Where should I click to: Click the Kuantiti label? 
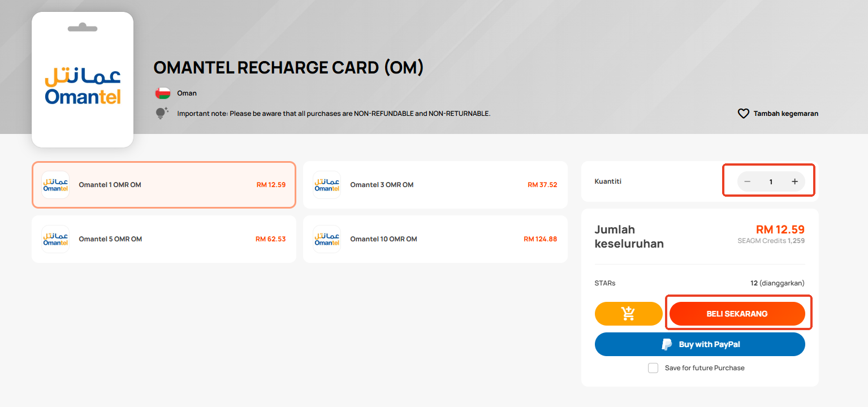click(x=608, y=181)
